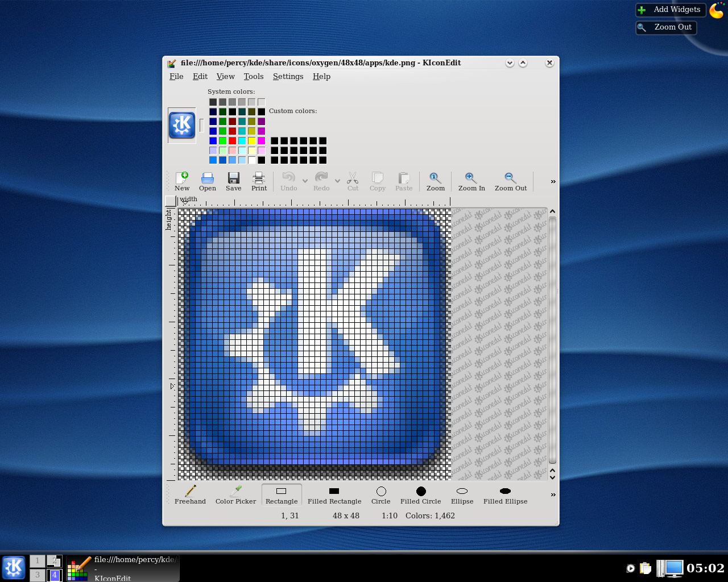Open the KDE application launcher menu
The width and height of the screenshot is (728, 582).
[14, 567]
